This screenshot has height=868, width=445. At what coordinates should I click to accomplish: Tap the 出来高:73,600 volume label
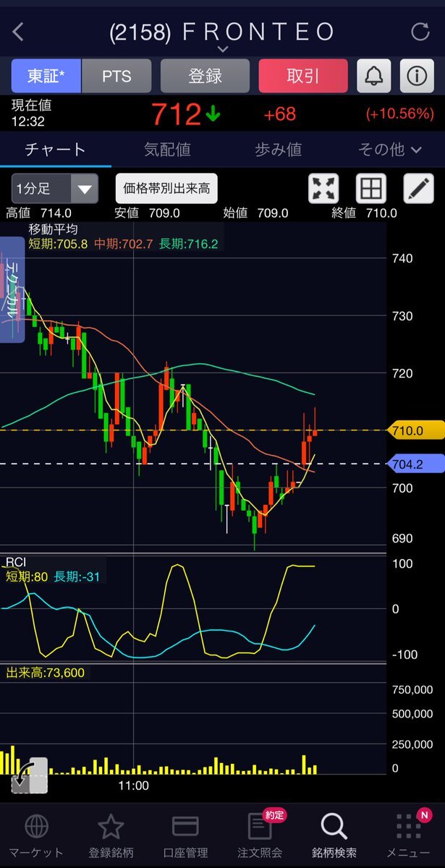[45, 673]
